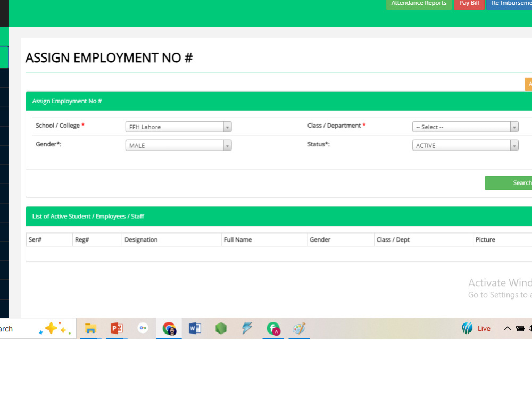Click the orange button below the heading line
The width and height of the screenshot is (532, 399).
pos(528,84)
